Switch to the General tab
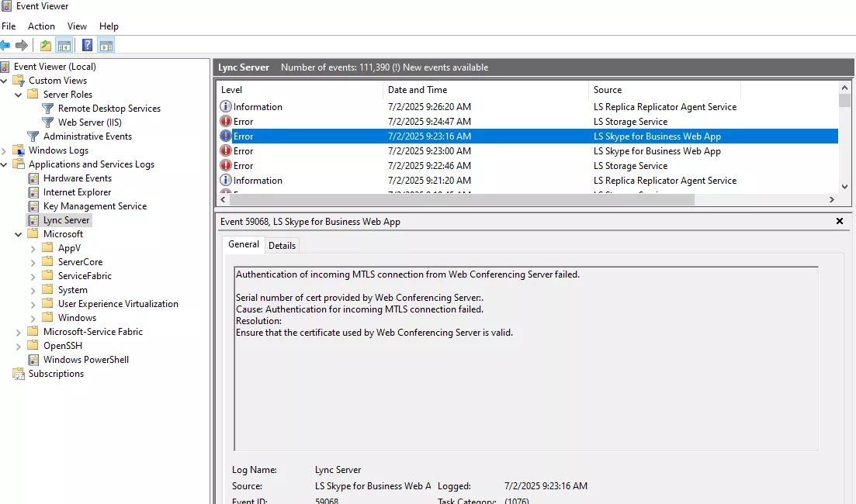This screenshot has height=504, width=856. point(244,244)
